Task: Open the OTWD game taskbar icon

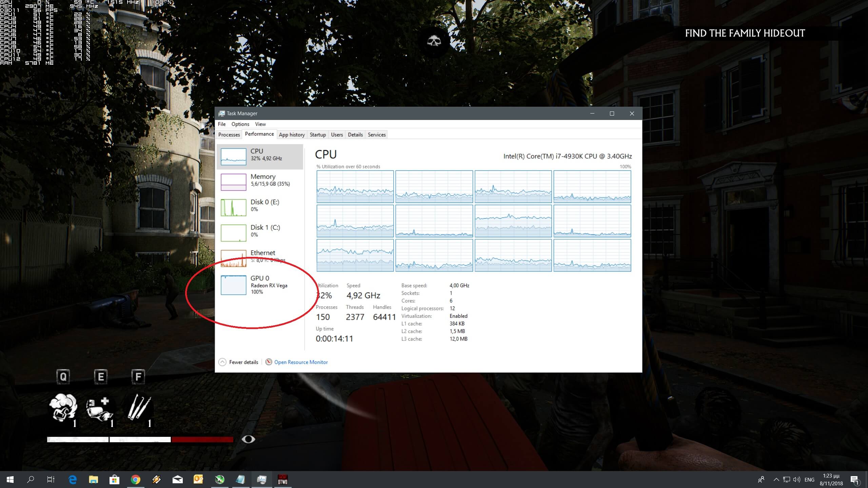Action: [282, 480]
